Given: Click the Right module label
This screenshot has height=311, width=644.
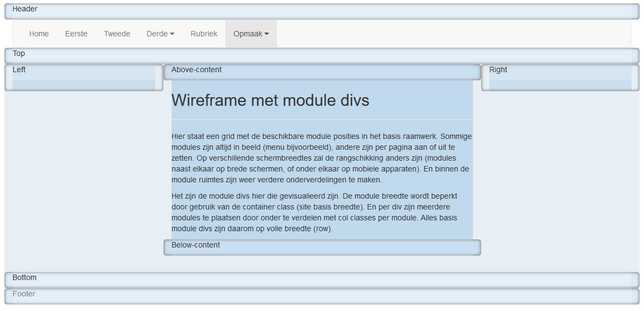Looking at the screenshot, I should coord(498,70).
